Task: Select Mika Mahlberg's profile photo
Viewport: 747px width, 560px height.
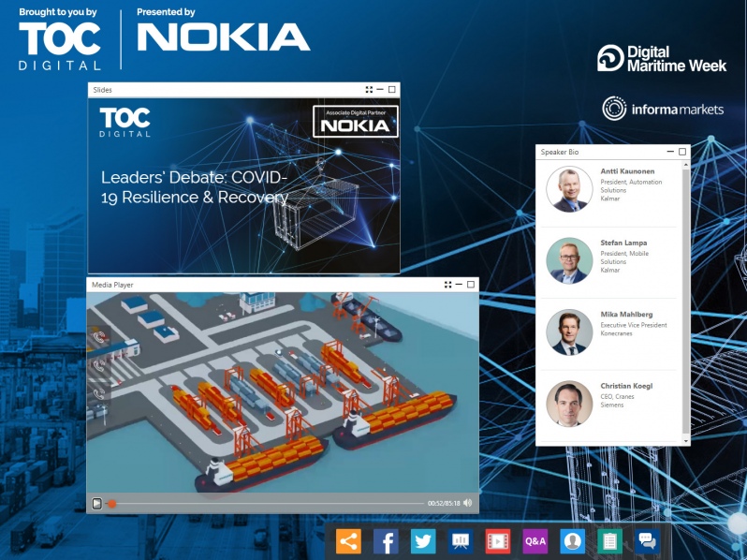Action: click(x=569, y=332)
